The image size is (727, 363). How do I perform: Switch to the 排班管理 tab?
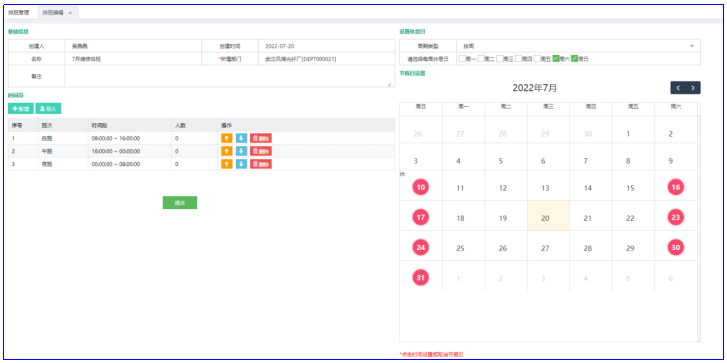point(19,13)
